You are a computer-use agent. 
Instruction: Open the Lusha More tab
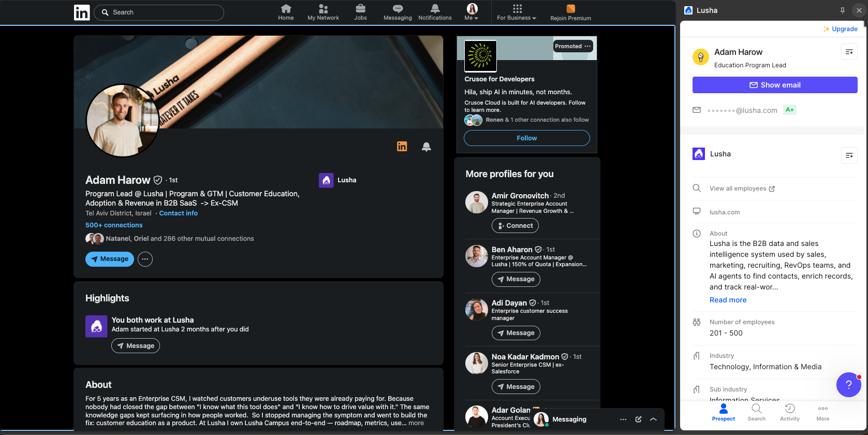[x=822, y=413]
